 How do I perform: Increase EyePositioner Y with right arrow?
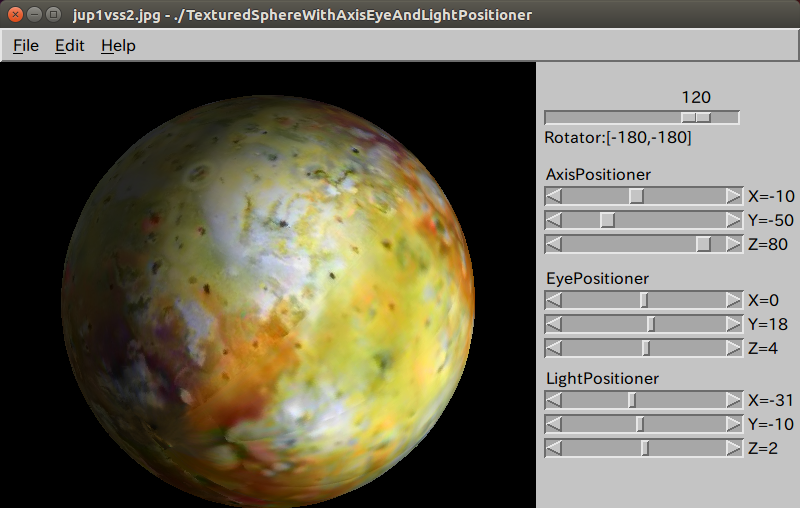click(x=733, y=324)
